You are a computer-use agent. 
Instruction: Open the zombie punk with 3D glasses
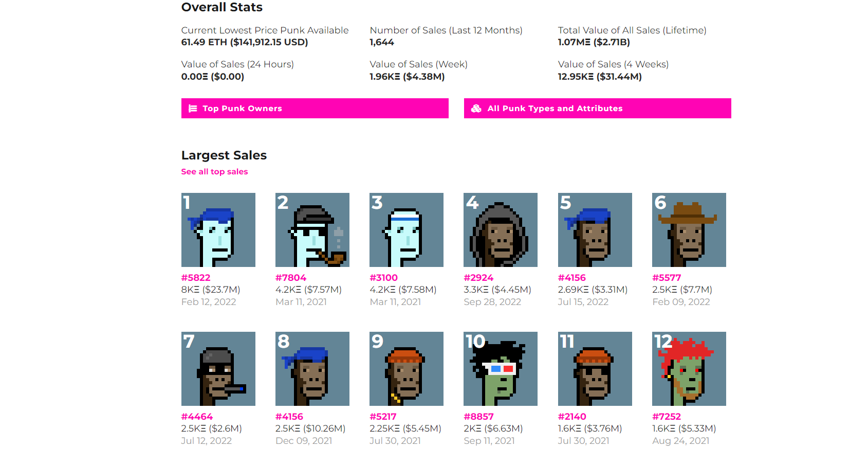pos(501,369)
